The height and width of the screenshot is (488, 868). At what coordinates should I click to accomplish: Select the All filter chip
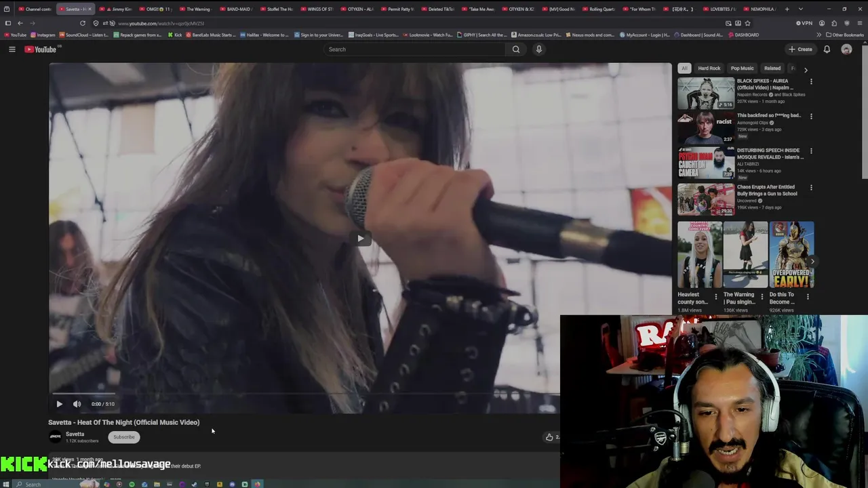coord(684,68)
